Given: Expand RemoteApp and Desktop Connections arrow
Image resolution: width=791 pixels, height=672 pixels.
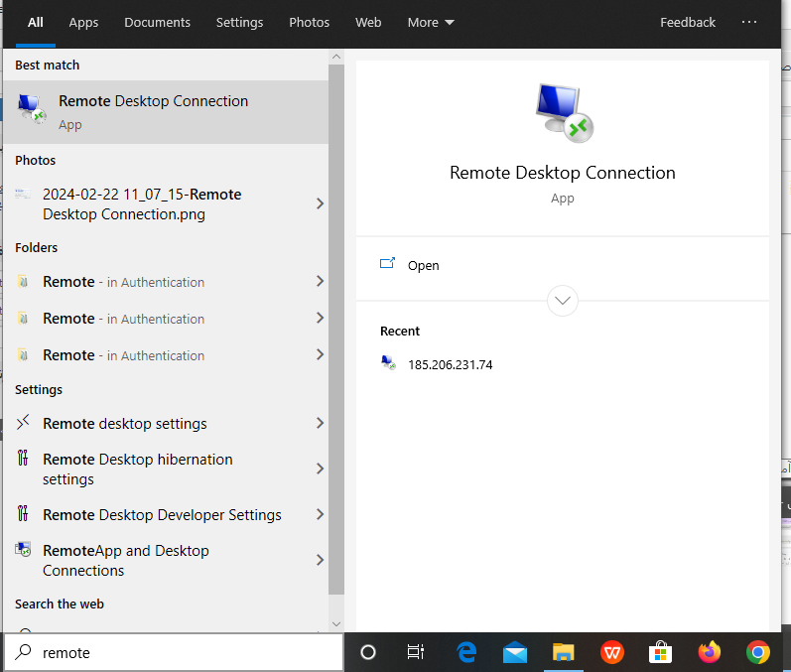Looking at the screenshot, I should [320, 560].
